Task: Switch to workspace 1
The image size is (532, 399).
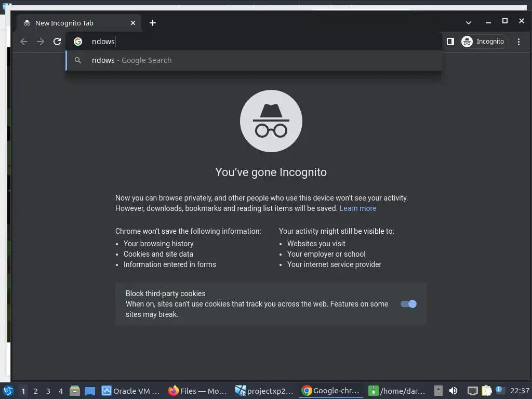Action: coord(23,391)
